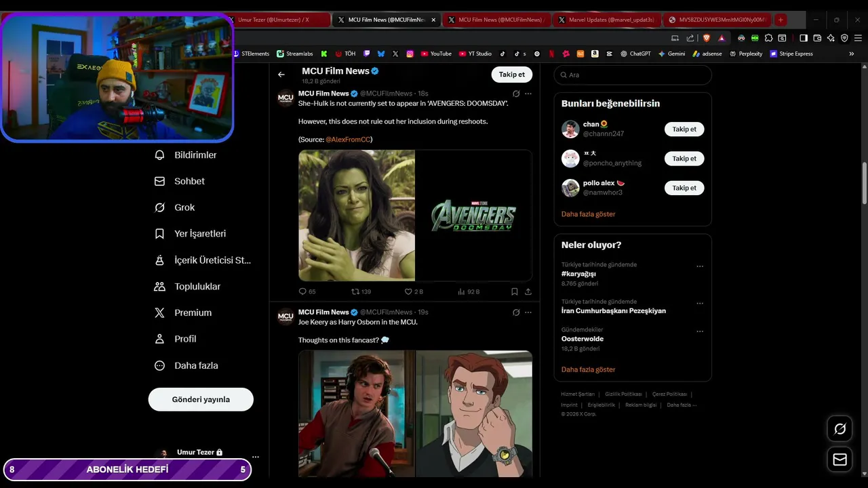The height and width of the screenshot is (488, 868).
Task: Open more options on the Joe Keery post
Action: pos(528,312)
